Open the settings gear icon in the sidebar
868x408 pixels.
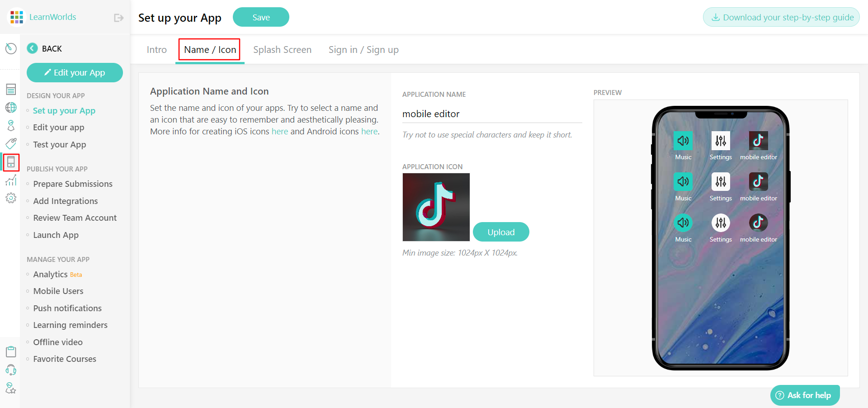tap(11, 198)
